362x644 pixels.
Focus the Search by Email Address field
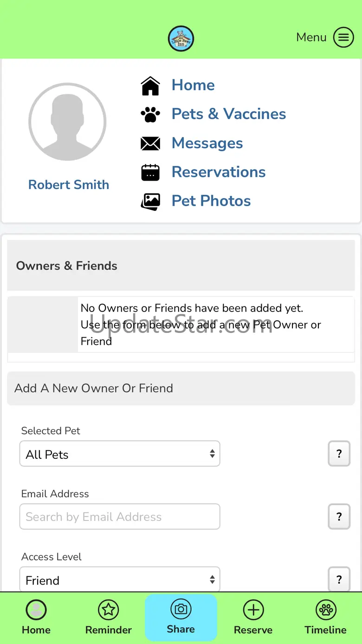click(120, 517)
